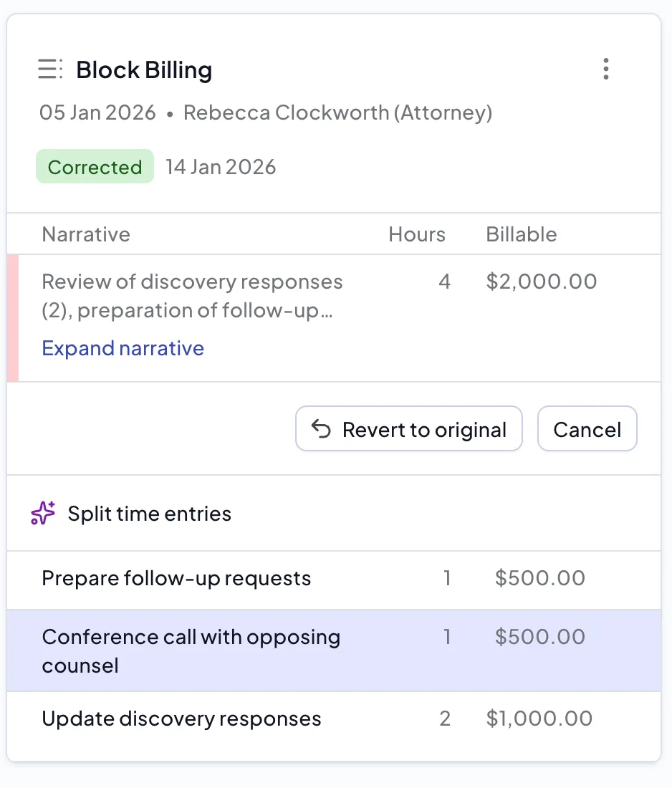Viewport: 672px width, 788px height.
Task: Click the Split time entries heading
Action: pos(149,514)
